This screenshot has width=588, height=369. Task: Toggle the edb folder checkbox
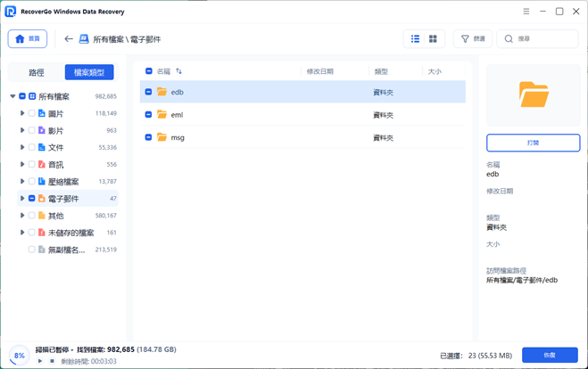click(148, 92)
